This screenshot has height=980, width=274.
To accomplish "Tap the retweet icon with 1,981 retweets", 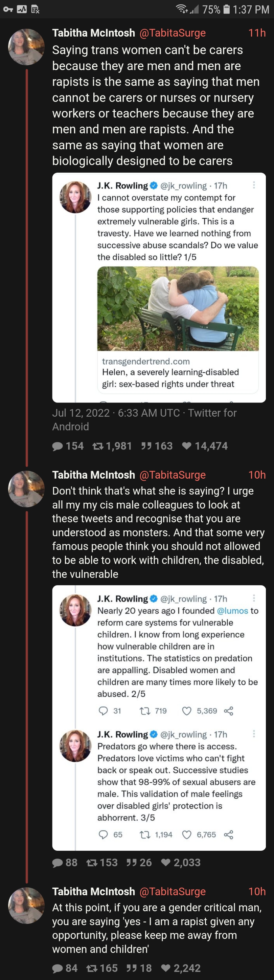I will (98, 446).
